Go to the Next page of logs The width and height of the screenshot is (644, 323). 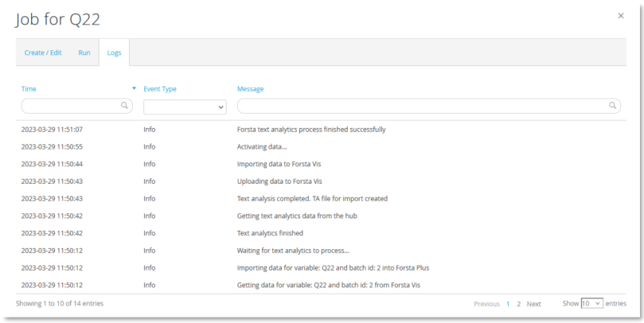click(533, 304)
